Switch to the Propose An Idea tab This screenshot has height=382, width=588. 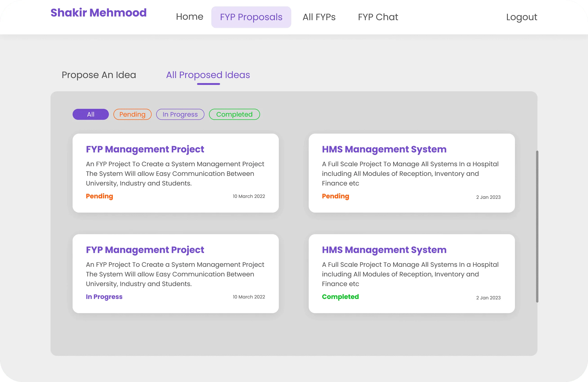pos(99,75)
